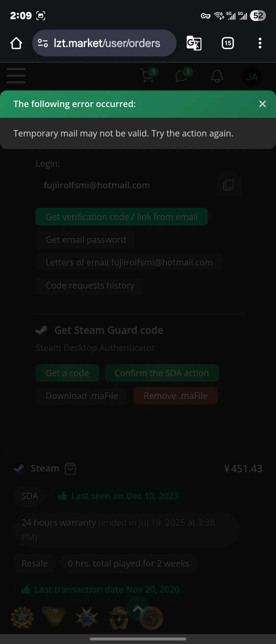276x644 pixels.
Task: Open the notifications bell
Action: [x=217, y=76]
